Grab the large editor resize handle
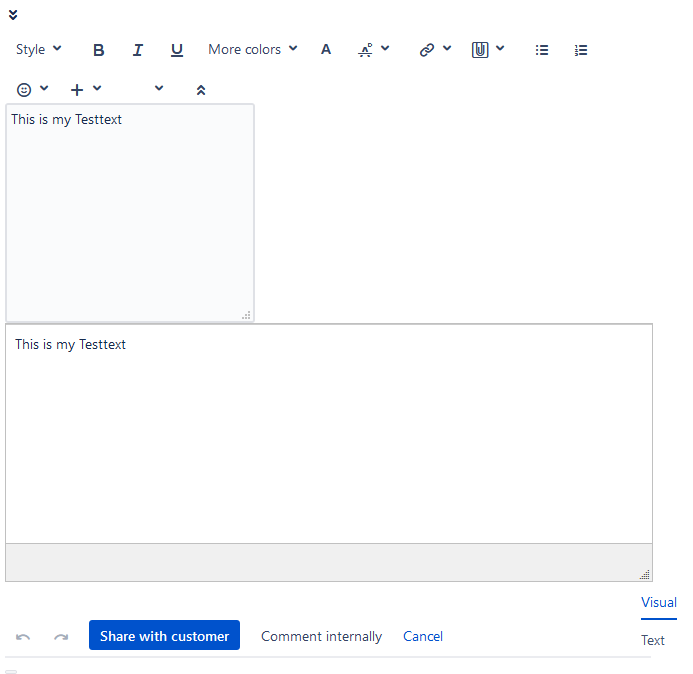 pos(645,574)
